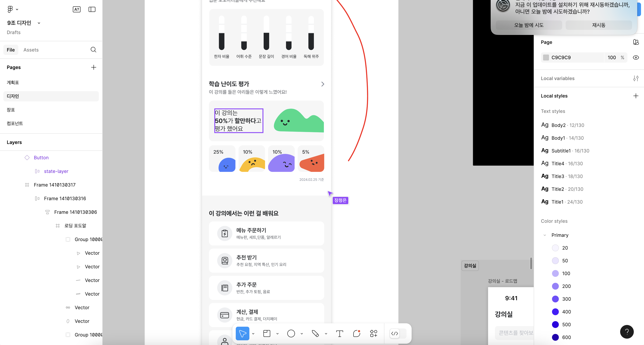Switch to the Assets tab
The width and height of the screenshot is (644, 345).
[31, 50]
